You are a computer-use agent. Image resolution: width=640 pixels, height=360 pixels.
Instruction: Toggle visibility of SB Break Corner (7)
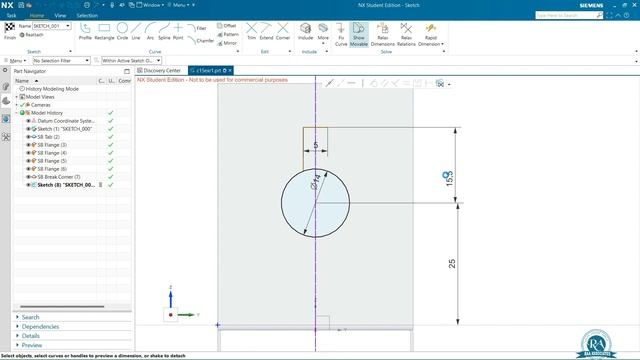[x=29, y=177]
